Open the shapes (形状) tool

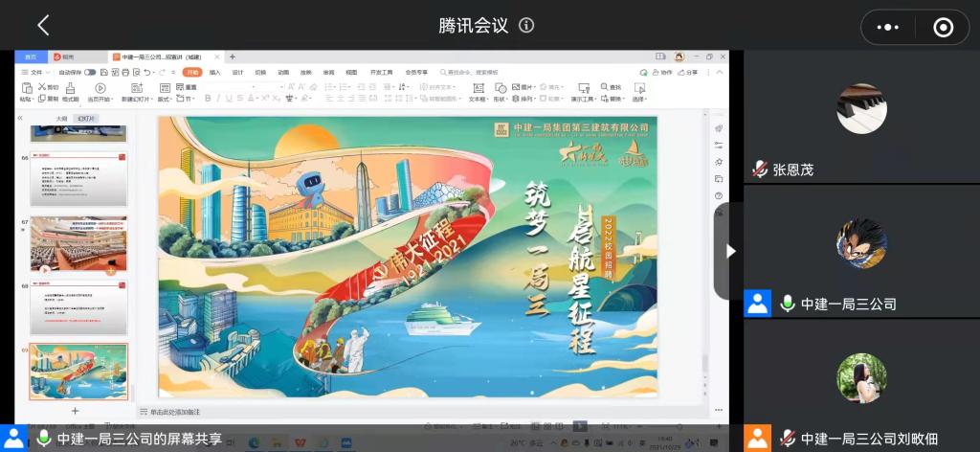coord(500,89)
